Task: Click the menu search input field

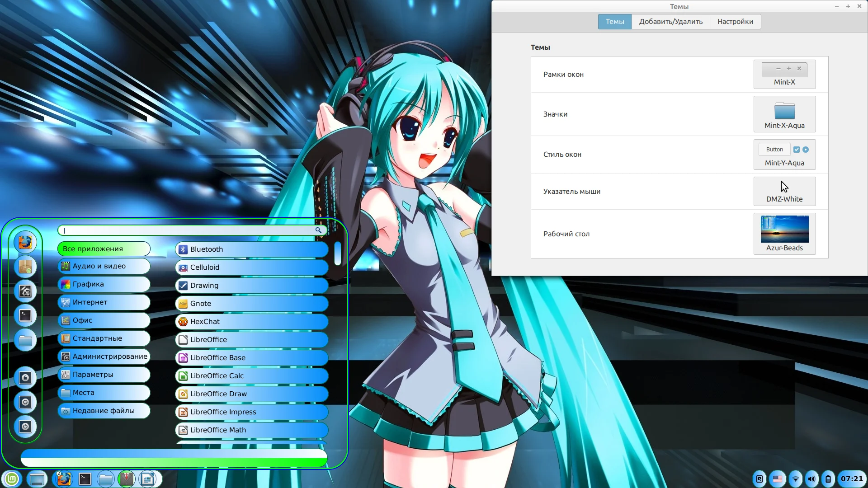Action: [190, 230]
